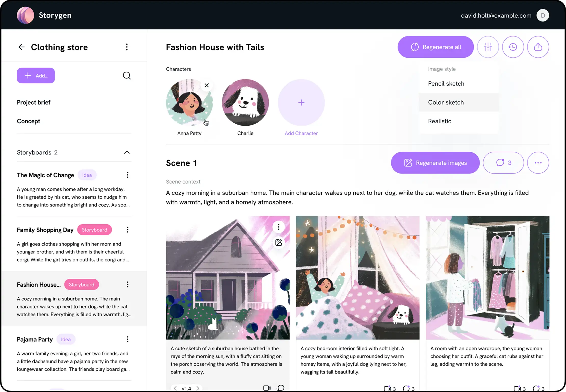The image size is (566, 392).
Task: Open the Scene 1 more options button
Action: tap(538, 163)
